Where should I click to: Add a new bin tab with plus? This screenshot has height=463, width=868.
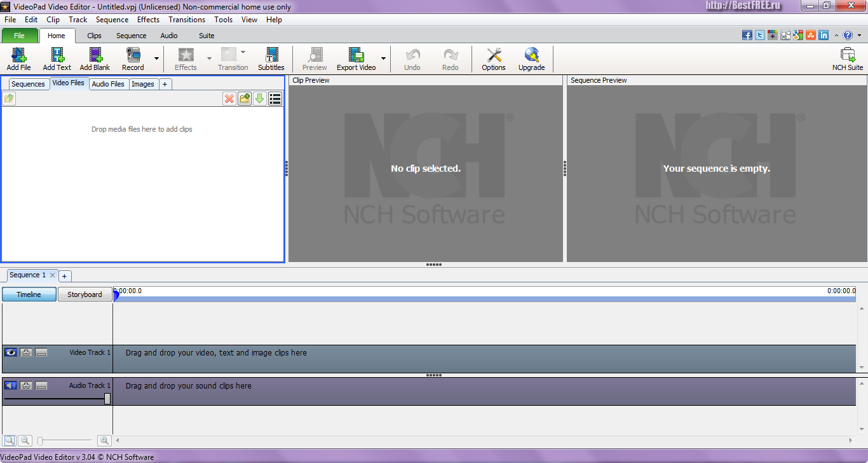click(165, 84)
